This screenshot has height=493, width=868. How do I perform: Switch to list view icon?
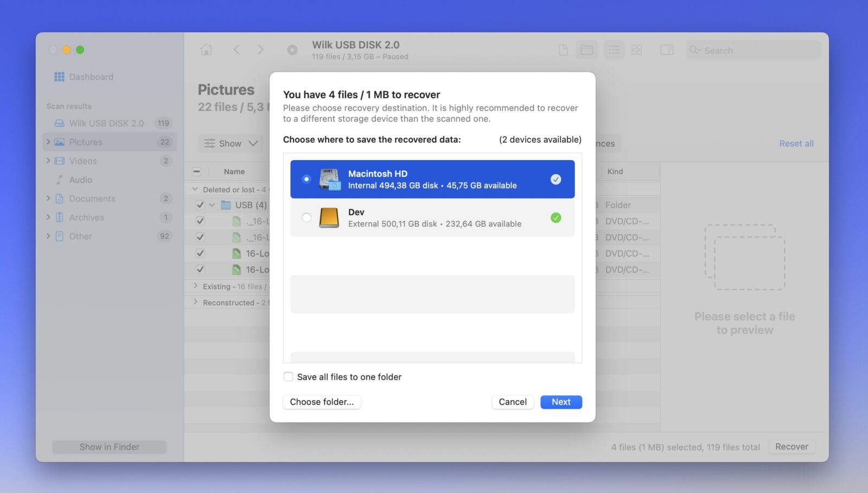(614, 50)
